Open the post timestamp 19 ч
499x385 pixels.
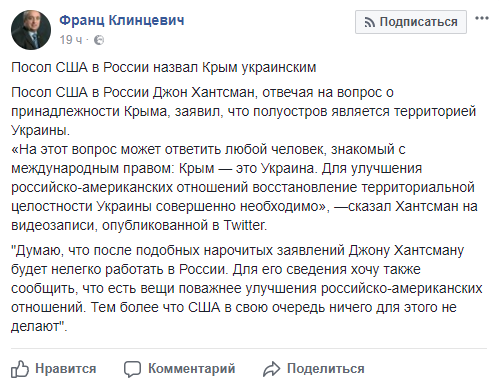[71, 40]
